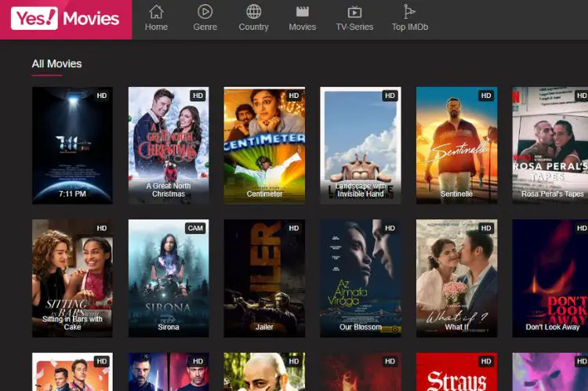
Task: Click the What If title link
Action: coord(456,327)
